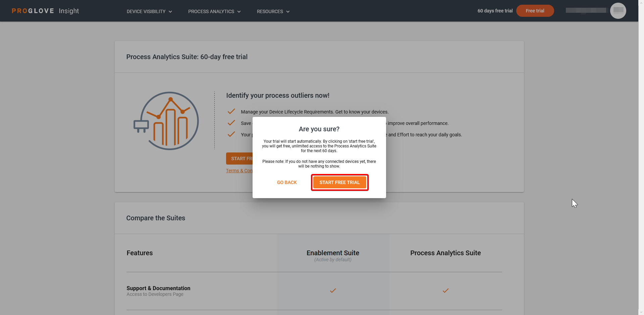Click the Support & Documentation row label

tap(158, 288)
